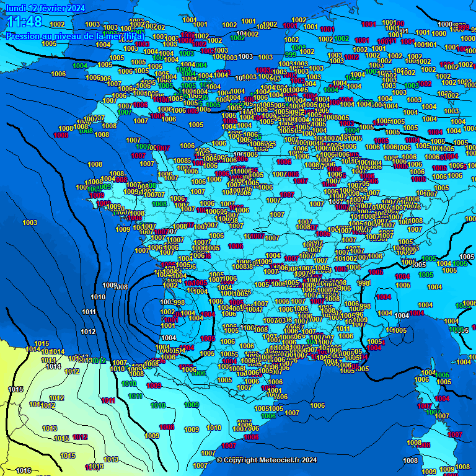
Task: Click the 1005 reading below the map title
Action: pyautogui.click(x=49, y=44)
